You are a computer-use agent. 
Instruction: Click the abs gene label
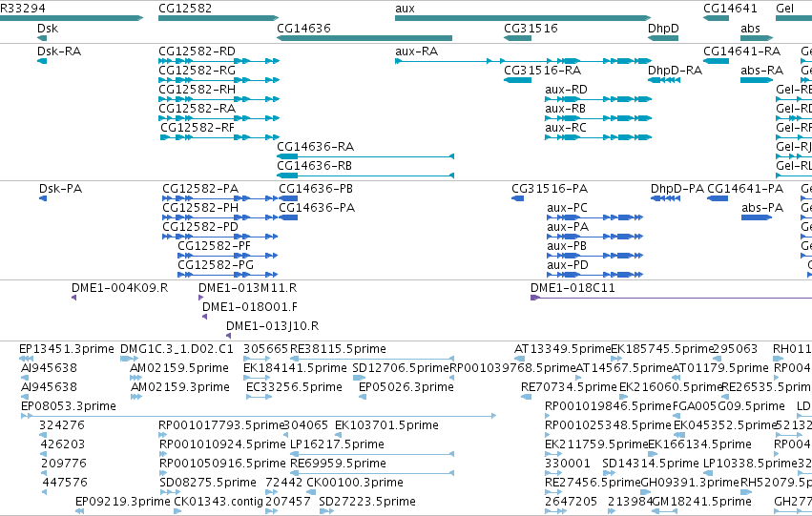[x=750, y=29]
